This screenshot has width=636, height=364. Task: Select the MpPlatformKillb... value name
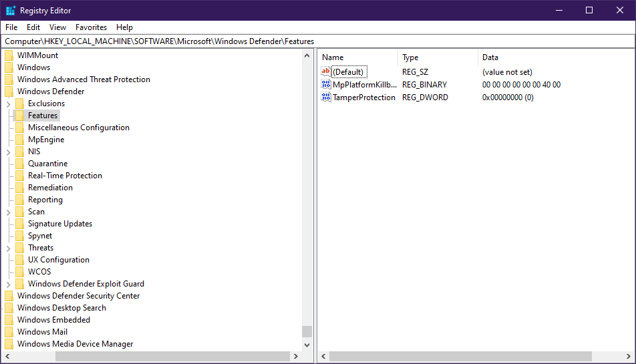(x=365, y=85)
